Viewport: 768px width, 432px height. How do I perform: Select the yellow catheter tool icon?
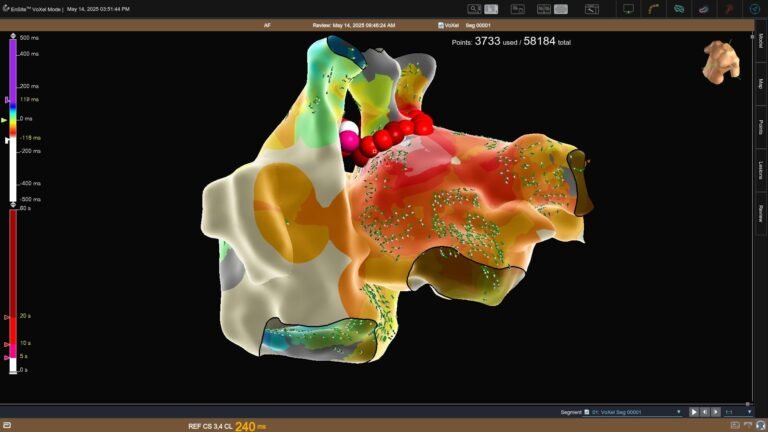pos(654,9)
